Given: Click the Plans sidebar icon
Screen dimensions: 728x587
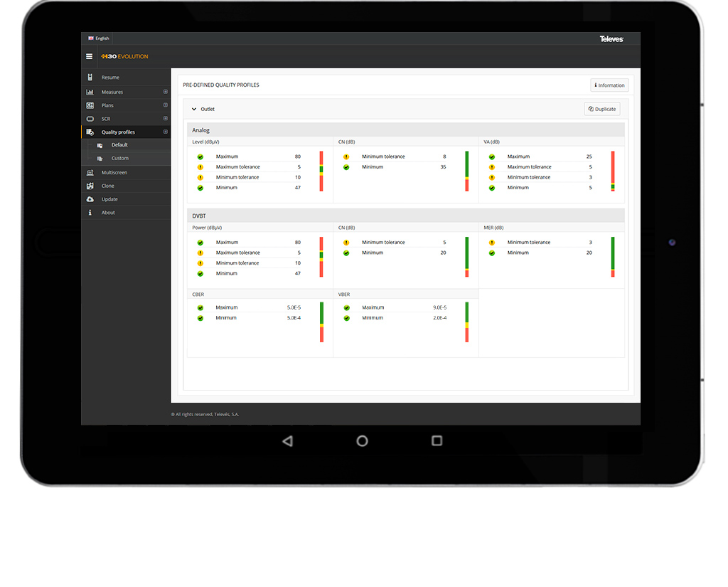Looking at the screenshot, I should tap(90, 105).
